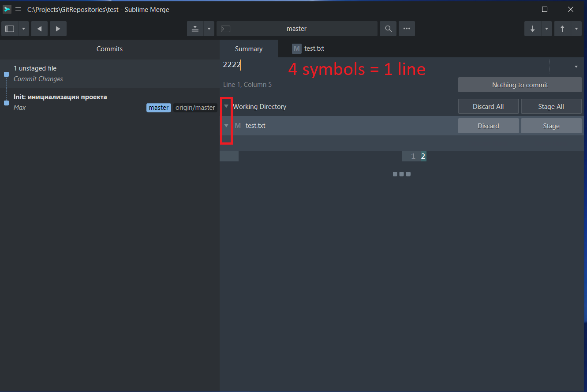Click the back navigation arrow
Viewport: 587px width, 392px height.
coord(39,28)
